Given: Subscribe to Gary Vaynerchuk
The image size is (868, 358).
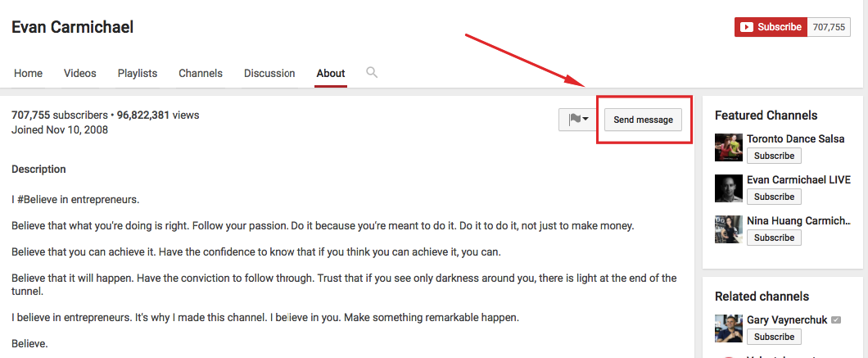Looking at the screenshot, I should (x=774, y=337).
